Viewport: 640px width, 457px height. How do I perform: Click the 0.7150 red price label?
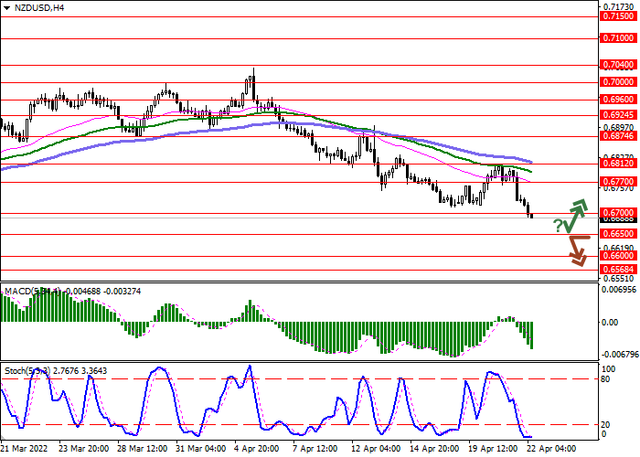pyautogui.click(x=615, y=16)
